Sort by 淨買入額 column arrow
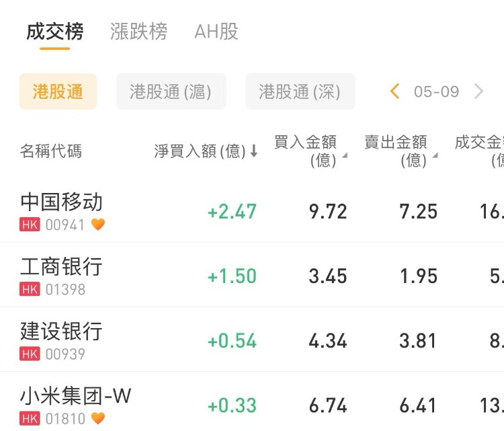The height and width of the screenshot is (431, 504). point(254,152)
